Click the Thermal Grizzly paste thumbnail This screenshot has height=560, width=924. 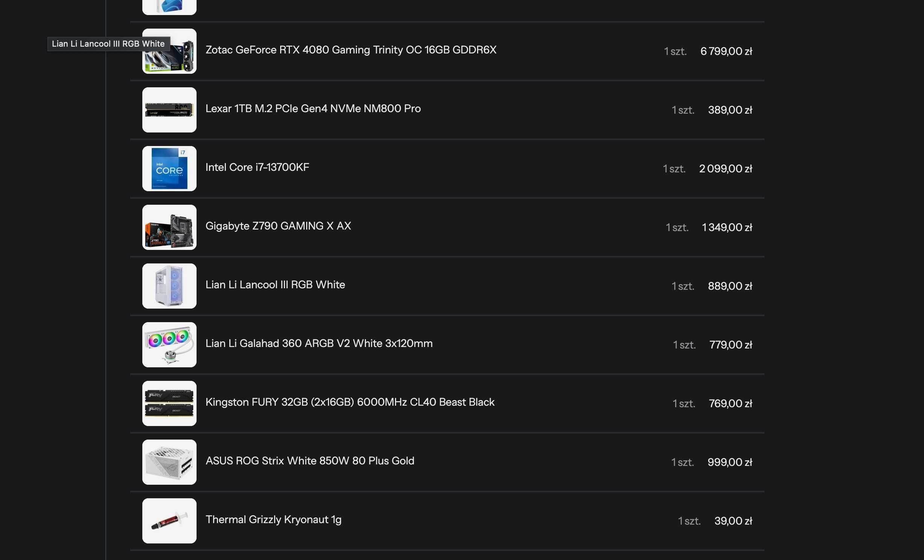click(169, 521)
